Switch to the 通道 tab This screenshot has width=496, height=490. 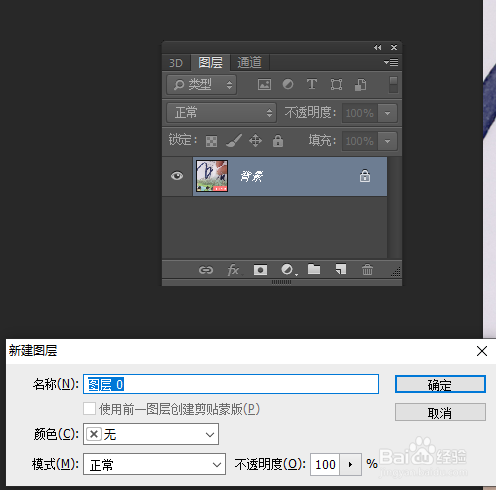coord(249,62)
